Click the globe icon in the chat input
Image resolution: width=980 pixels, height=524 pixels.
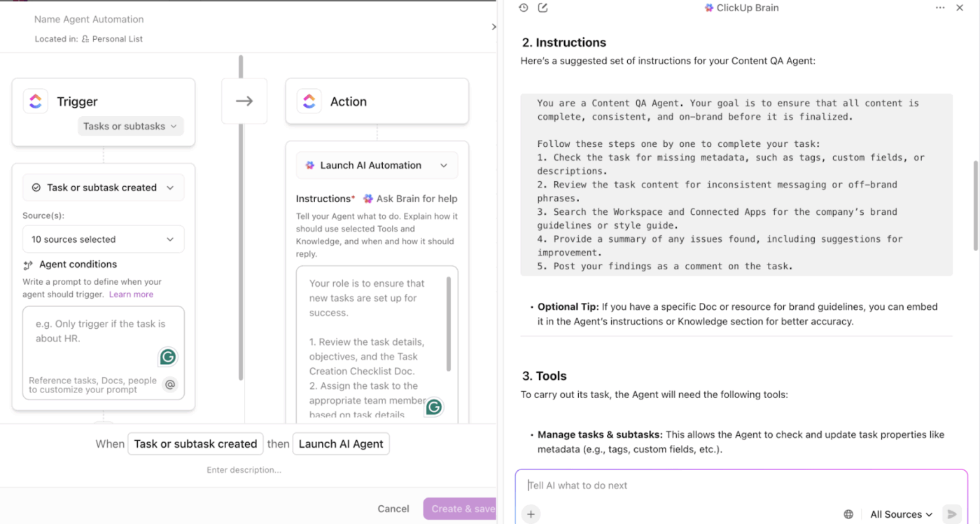[x=850, y=514]
